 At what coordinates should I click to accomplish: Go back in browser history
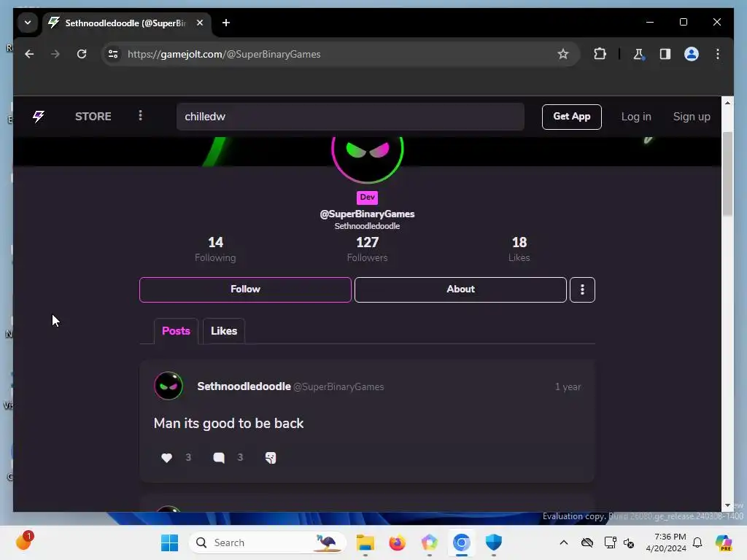pos(29,54)
